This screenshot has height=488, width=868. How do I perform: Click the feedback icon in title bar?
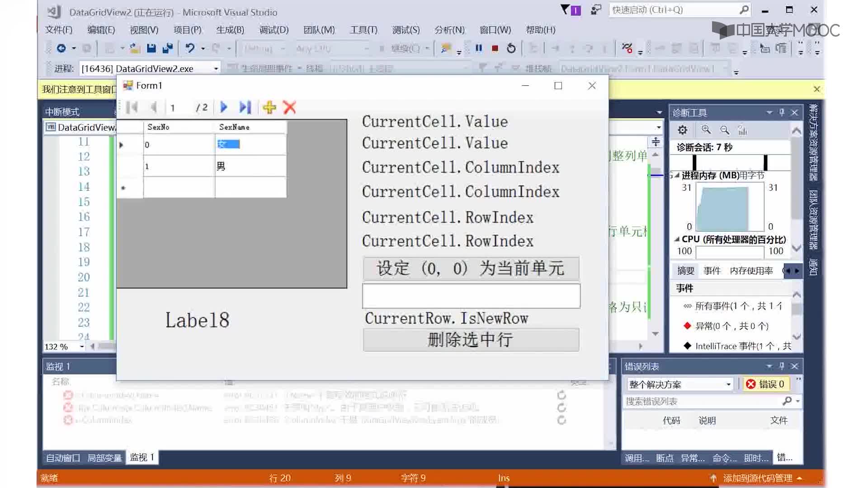pyautogui.click(x=596, y=10)
